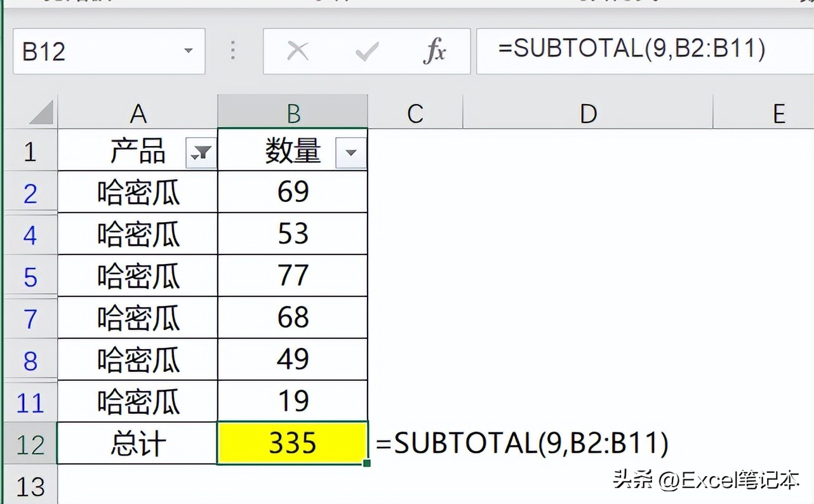
Task: Select column B header
Action: (293, 114)
